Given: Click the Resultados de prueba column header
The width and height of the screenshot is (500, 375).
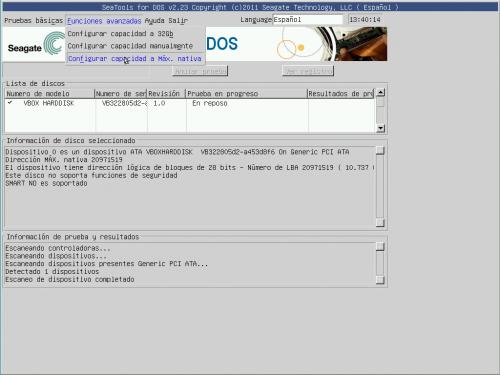Looking at the screenshot, I should (340, 94).
